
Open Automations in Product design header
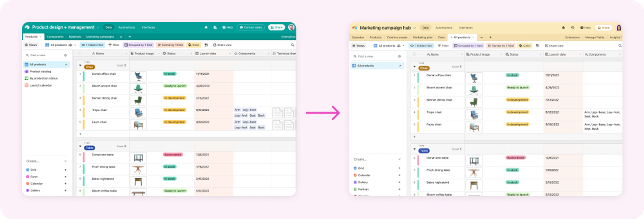tap(126, 27)
